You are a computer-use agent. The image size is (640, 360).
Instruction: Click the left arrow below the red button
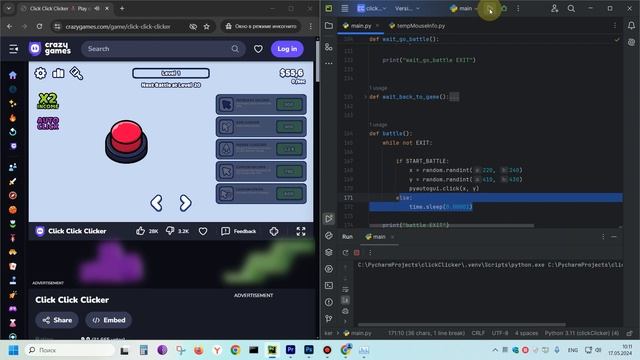coord(157,203)
